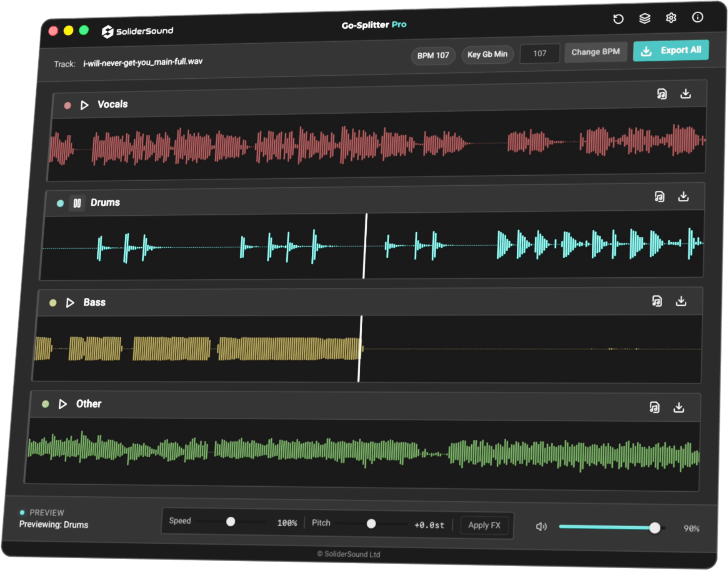Click the SoliderSound logo
Image resolution: width=728 pixels, height=570 pixels.
tap(138, 31)
